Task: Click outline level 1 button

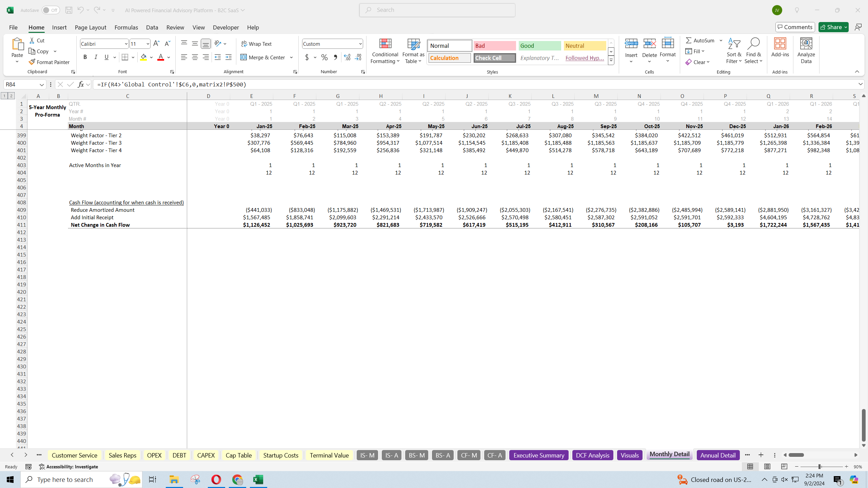Action: (4, 96)
